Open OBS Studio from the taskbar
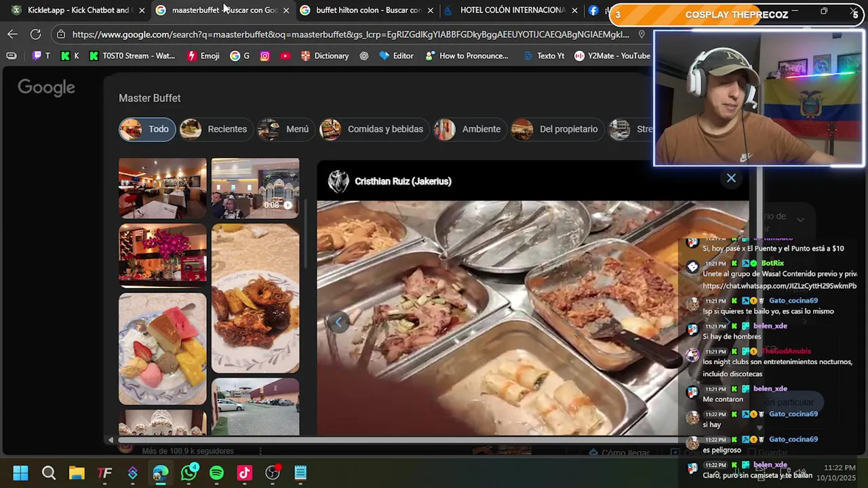This screenshot has width=868, height=488. tap(273, 473)
